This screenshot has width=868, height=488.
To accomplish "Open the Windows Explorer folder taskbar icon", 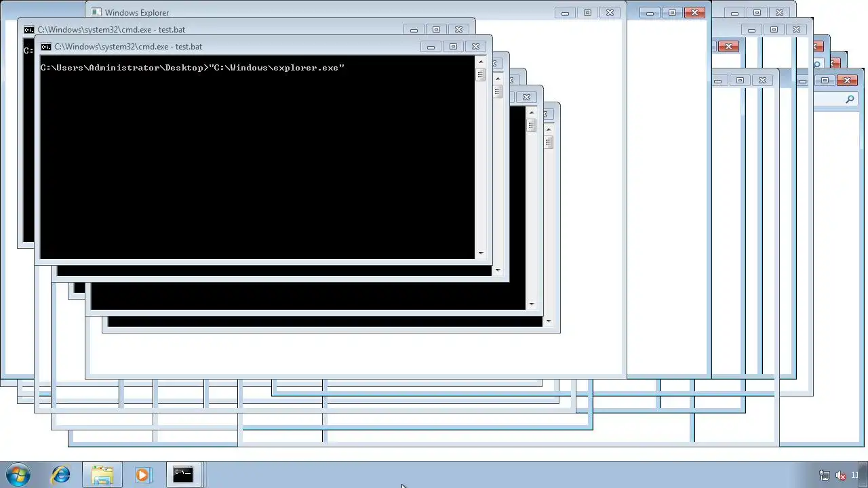I will point(102,474).
